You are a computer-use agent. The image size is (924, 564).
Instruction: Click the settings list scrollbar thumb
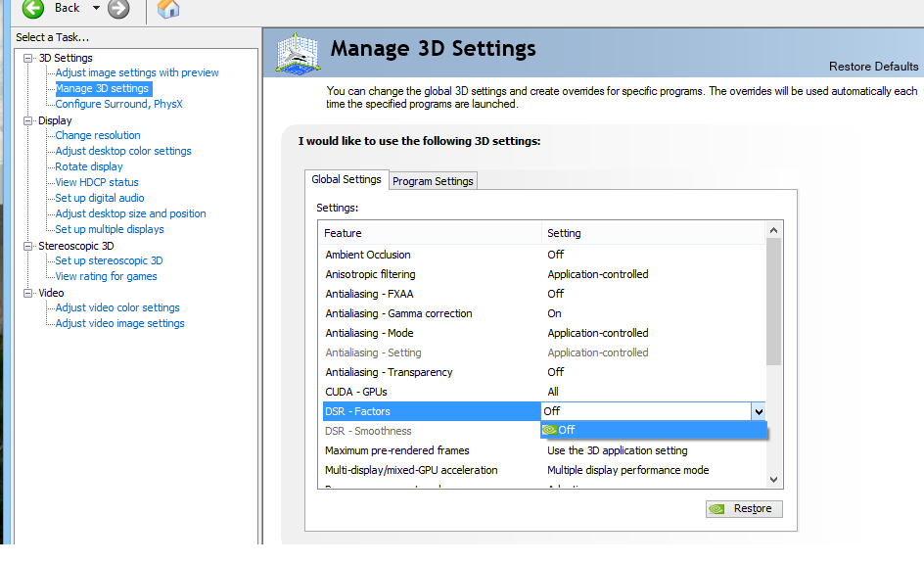(x=773, y=302)
